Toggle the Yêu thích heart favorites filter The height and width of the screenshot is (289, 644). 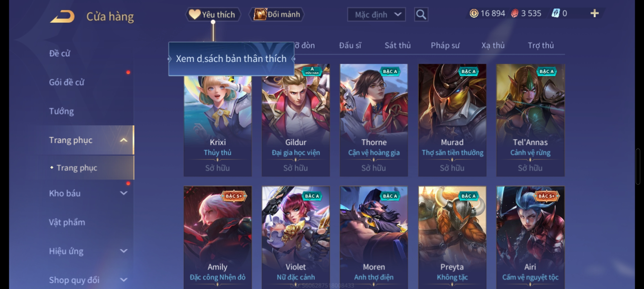[x=213, y=14]
